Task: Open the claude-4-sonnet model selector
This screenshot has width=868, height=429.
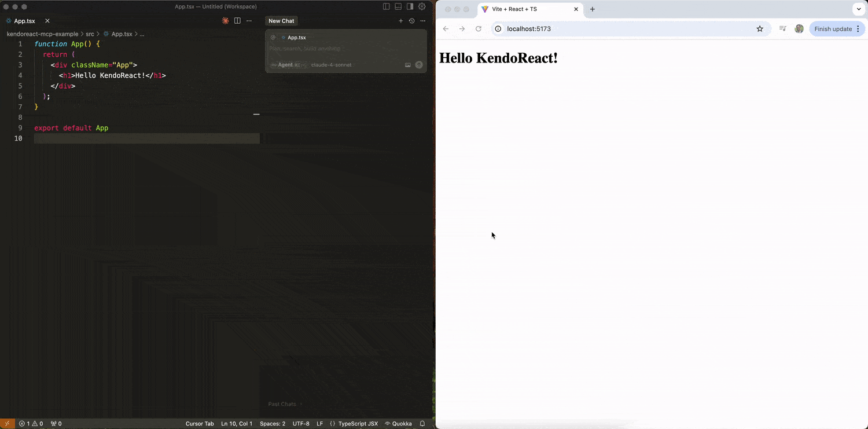Action: pyautogui.click(x=331, y=65)
